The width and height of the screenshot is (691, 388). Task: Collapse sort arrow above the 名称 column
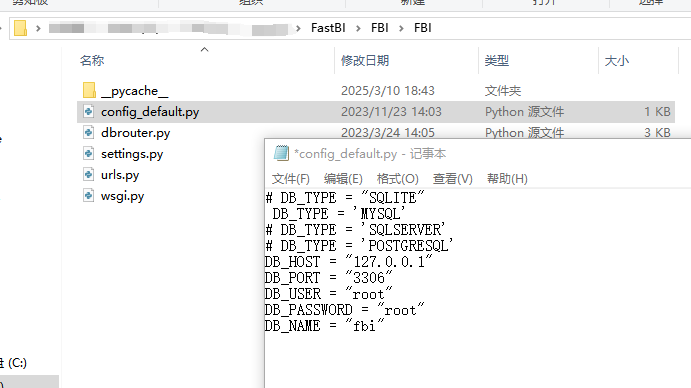(x=204, y=49)
